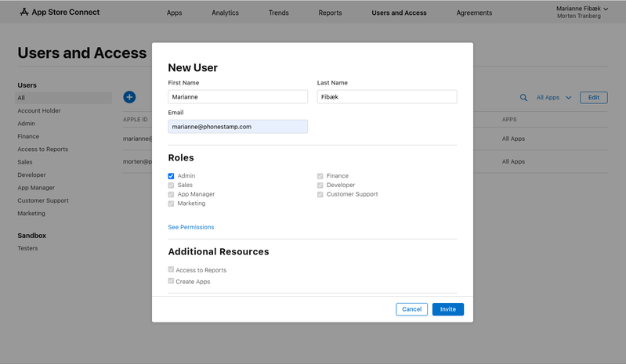Viewport: 626px width, 364px height.
Task: Filter users by App Manager in sidebar
Action: (x=36, y=188)
